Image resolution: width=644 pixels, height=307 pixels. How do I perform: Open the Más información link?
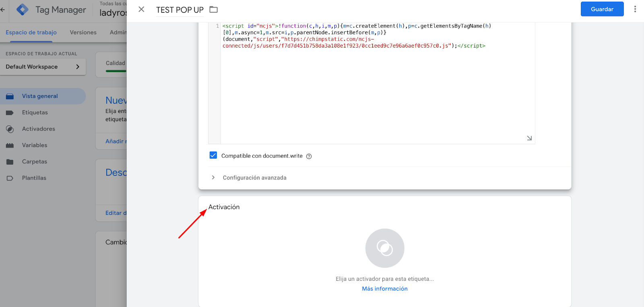coord(385,289)
